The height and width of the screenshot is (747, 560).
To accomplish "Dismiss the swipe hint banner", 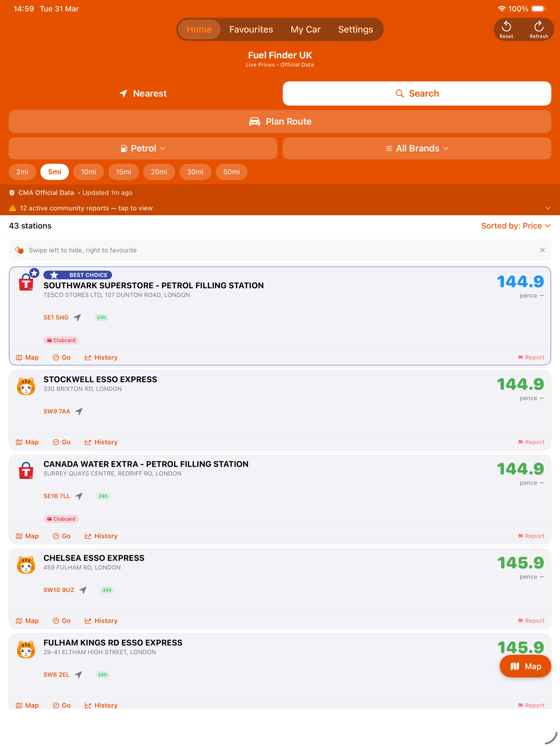I will coord(542,250).
